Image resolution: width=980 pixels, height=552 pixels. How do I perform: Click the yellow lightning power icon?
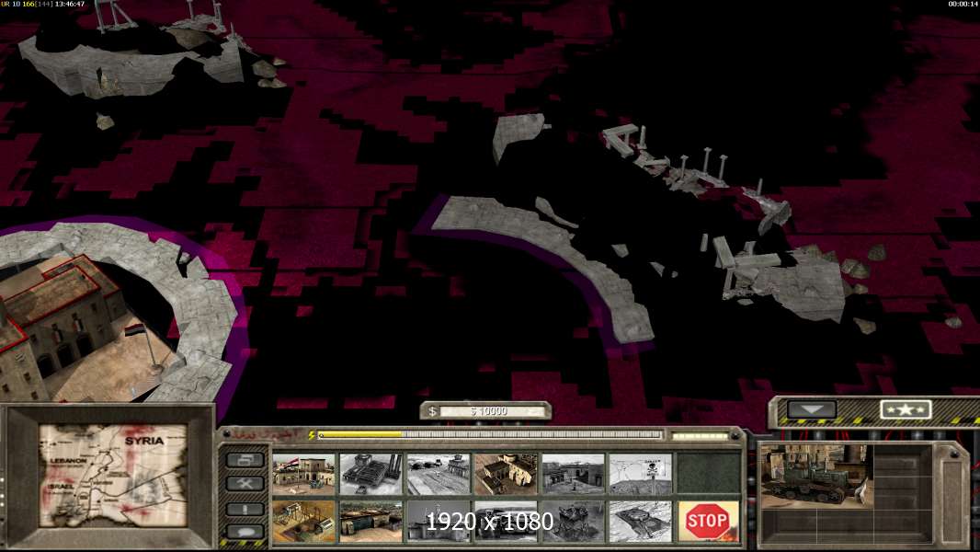pyautogui.click(x=312, y=435)
